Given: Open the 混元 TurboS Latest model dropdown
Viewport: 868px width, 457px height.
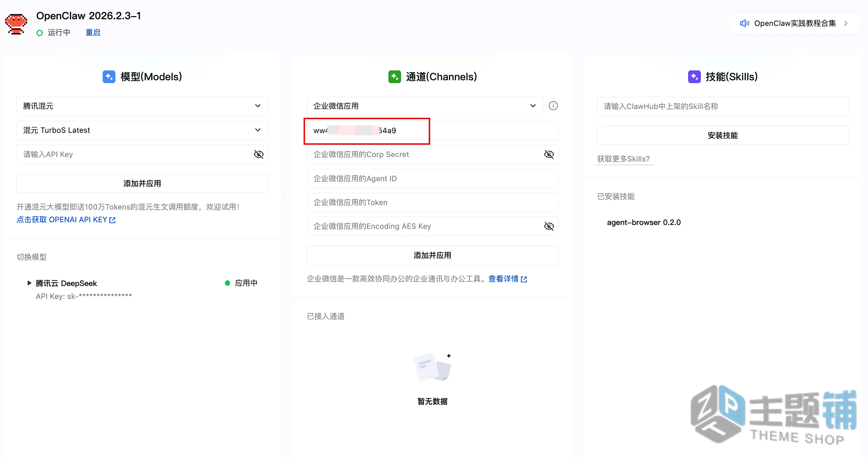Looking at the screenshot, I should pyautogui.click(x=142, y=130).
